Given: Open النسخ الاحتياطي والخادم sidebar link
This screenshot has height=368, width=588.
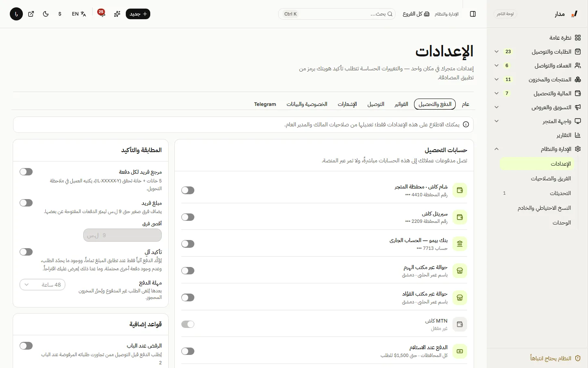Looking at the screenshot, I should click(x=537, y=208).
